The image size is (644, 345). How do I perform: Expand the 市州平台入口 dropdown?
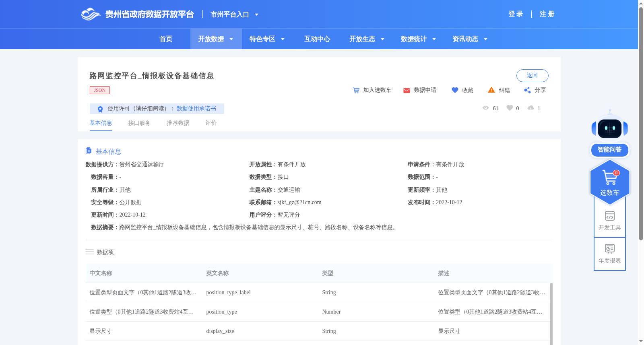click(235, 14)
